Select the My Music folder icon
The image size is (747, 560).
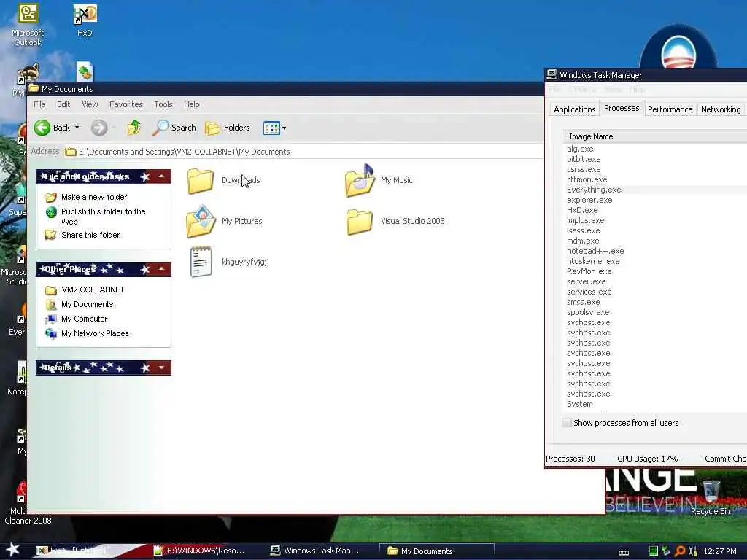coord(360,181)
